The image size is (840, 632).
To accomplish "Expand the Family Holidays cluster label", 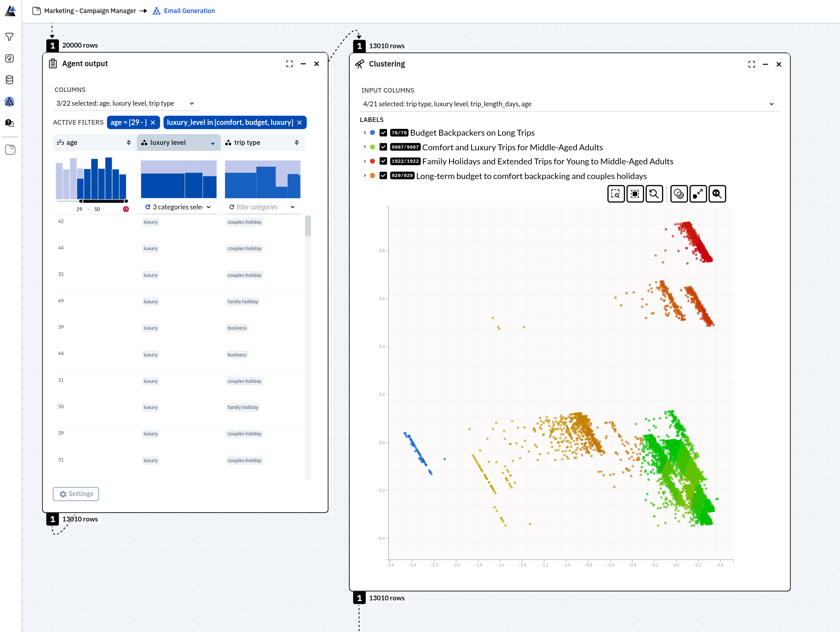I will (x=364, y=161).
